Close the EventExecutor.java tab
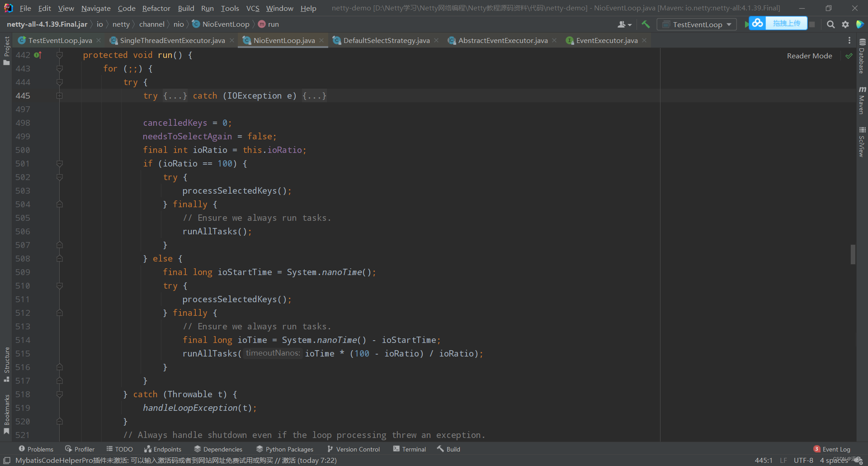868x466 pixels. tap(644, 40)
